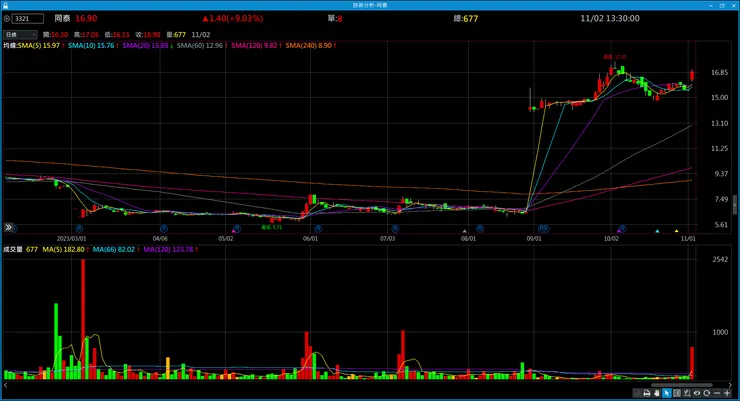Click the MA(66) 82.02 volume legend
The width and height of the screenshot is (740, 401).
(116, 250)
